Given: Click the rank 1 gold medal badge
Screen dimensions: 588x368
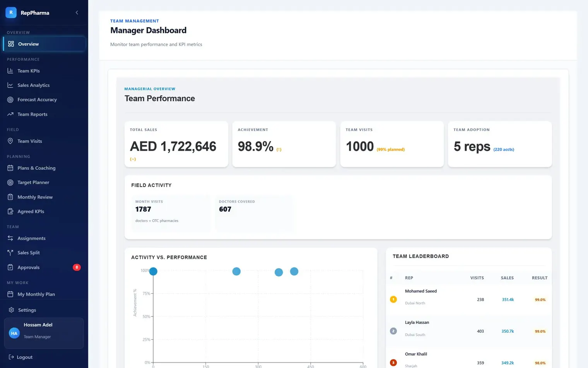Looking at the screenshot, I should (393, 299).
